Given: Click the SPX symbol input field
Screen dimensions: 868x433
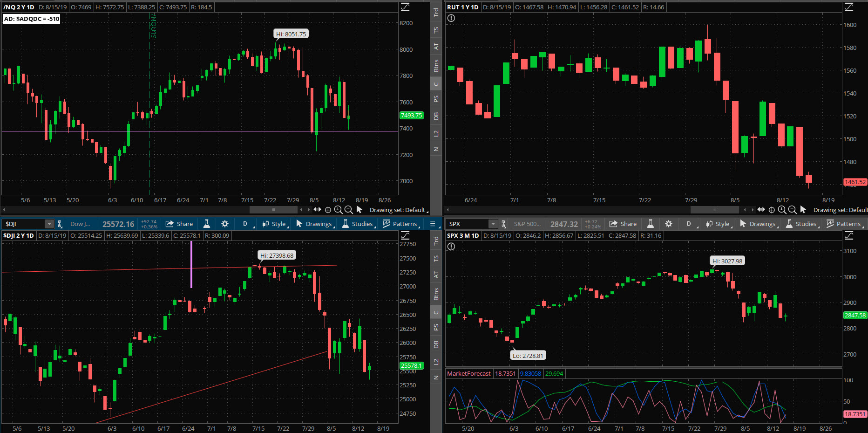Looking at the screenshot, I should point(467,224).
